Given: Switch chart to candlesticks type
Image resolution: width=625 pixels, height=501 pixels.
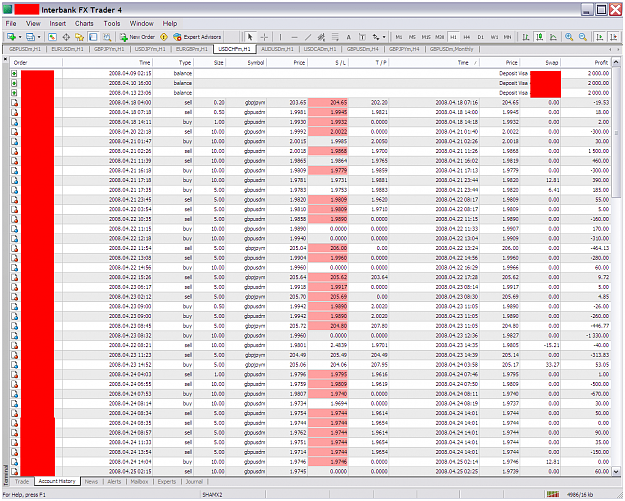Looking at the screenshot, I should click(540, 37).
